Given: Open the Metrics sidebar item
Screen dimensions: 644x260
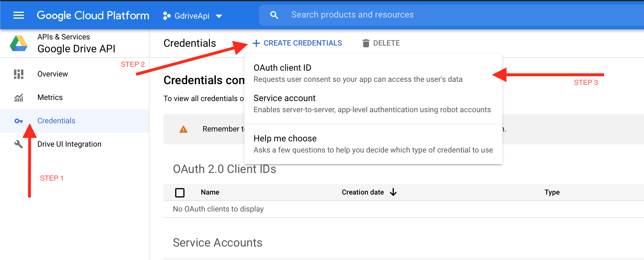Looking at the screenshot, I should [x=74, y=97].
